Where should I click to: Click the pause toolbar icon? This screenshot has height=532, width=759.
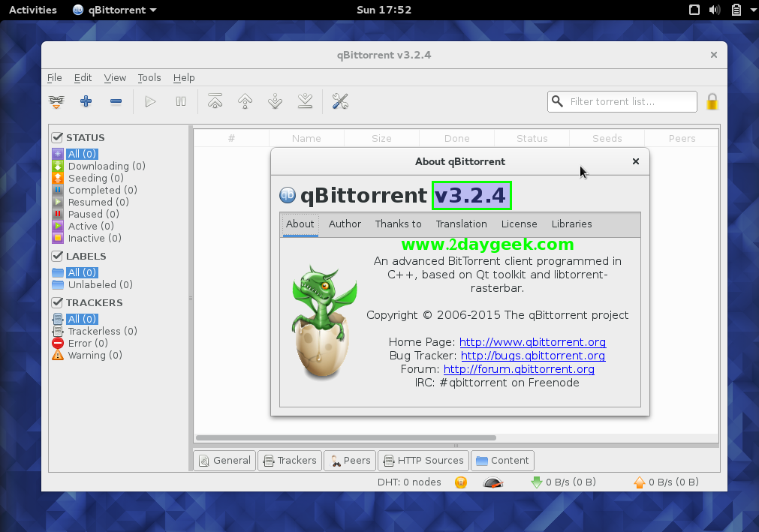click(180, 101)
